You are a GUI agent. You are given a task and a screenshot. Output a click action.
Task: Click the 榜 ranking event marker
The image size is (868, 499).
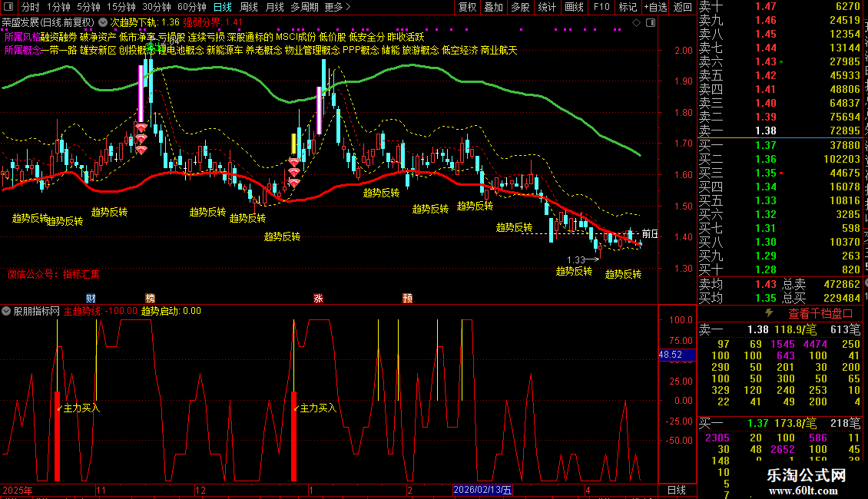[150, 298]
